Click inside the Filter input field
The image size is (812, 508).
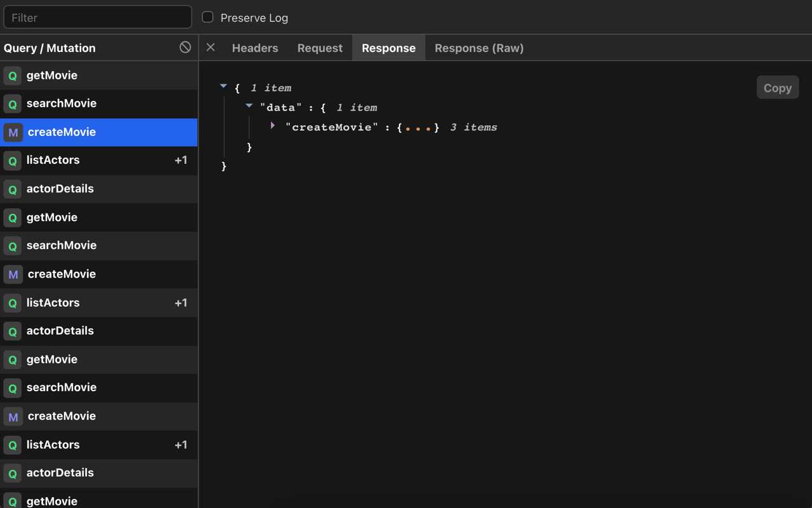tap(98, 17)
